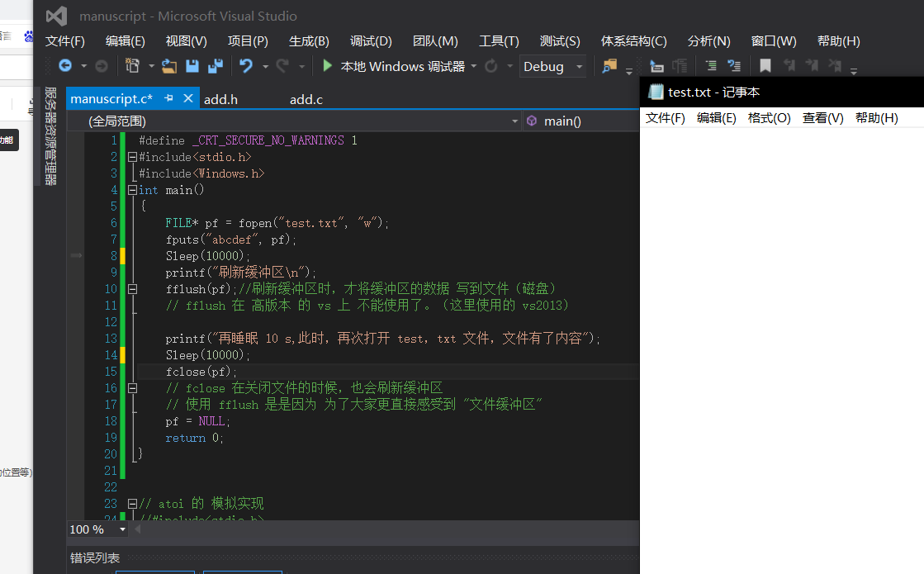Click the Notepad icon in test.txt title bar
Image resolution: width=924 pixels, height=574 pixels.
[x=656, y=92]
